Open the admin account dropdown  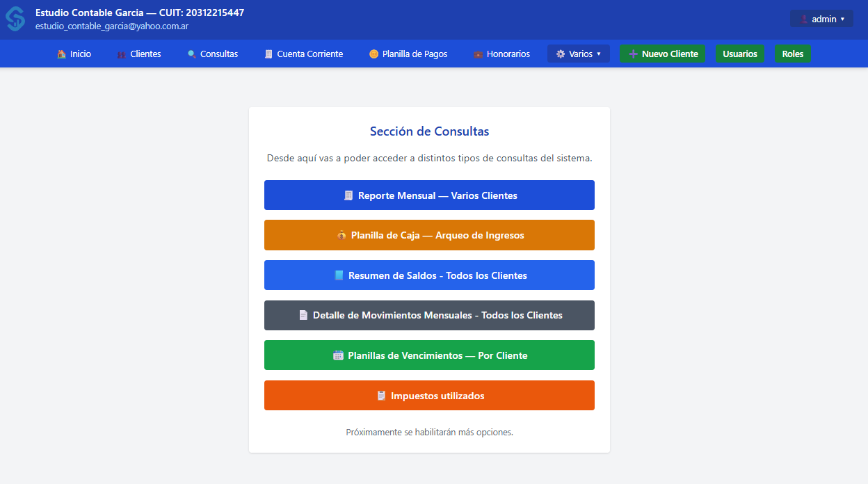[821, 19]
